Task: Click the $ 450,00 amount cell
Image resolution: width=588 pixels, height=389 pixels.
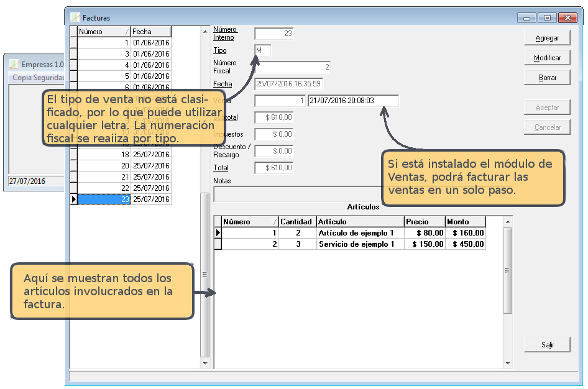Action: pyautogui.click(x=466, y=244)
